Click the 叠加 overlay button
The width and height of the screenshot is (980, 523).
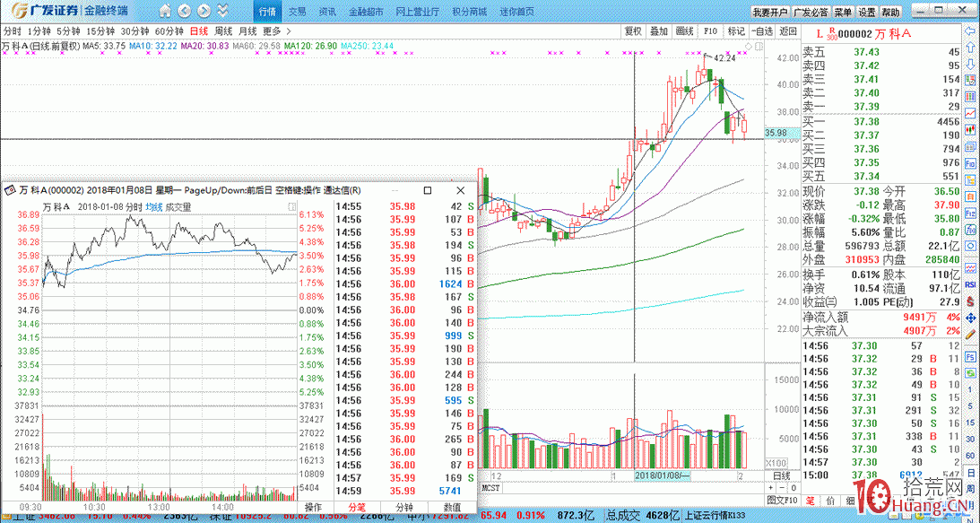(x=659, y=31)
